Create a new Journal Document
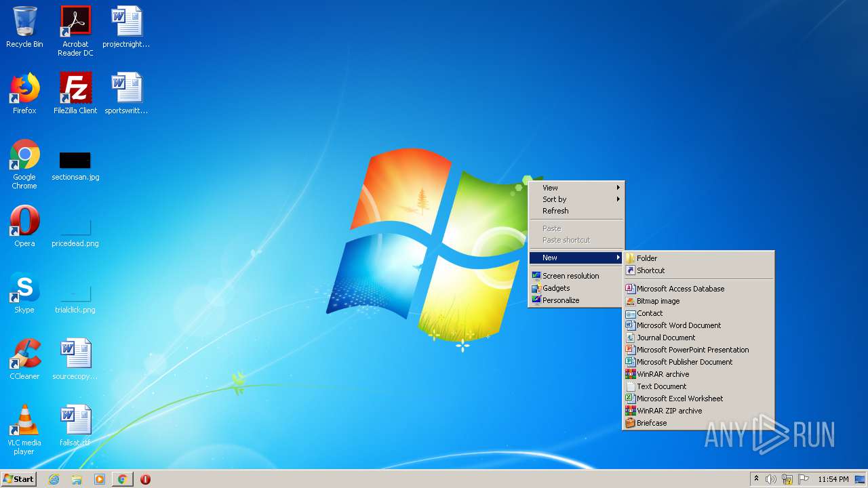 698,338
